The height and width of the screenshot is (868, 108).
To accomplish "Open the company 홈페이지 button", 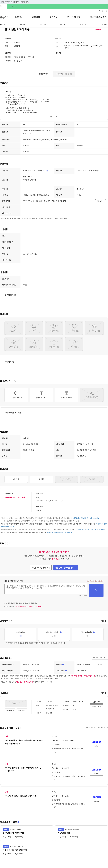I will (x=97, y=702).
